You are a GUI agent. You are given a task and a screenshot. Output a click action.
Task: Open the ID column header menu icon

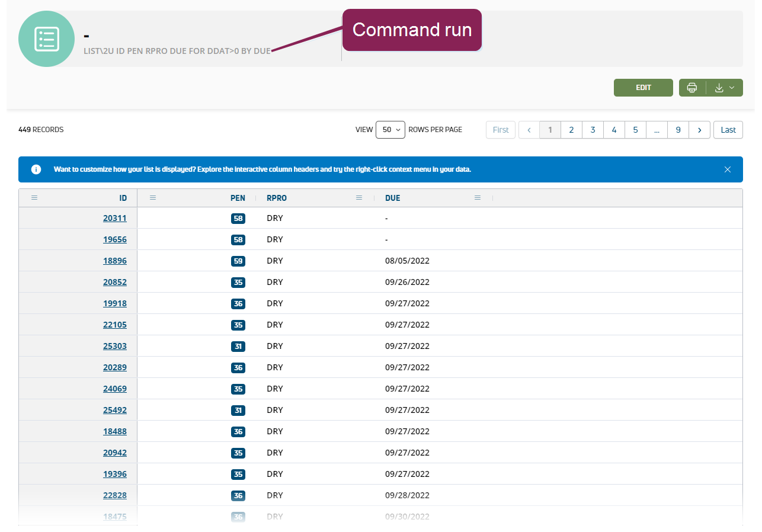pos(34,198)
